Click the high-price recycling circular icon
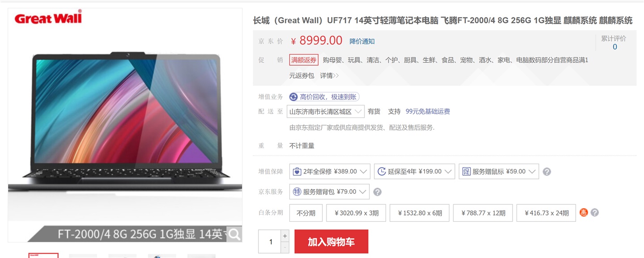This screenshot has height=258, width=644. [293, 97]
